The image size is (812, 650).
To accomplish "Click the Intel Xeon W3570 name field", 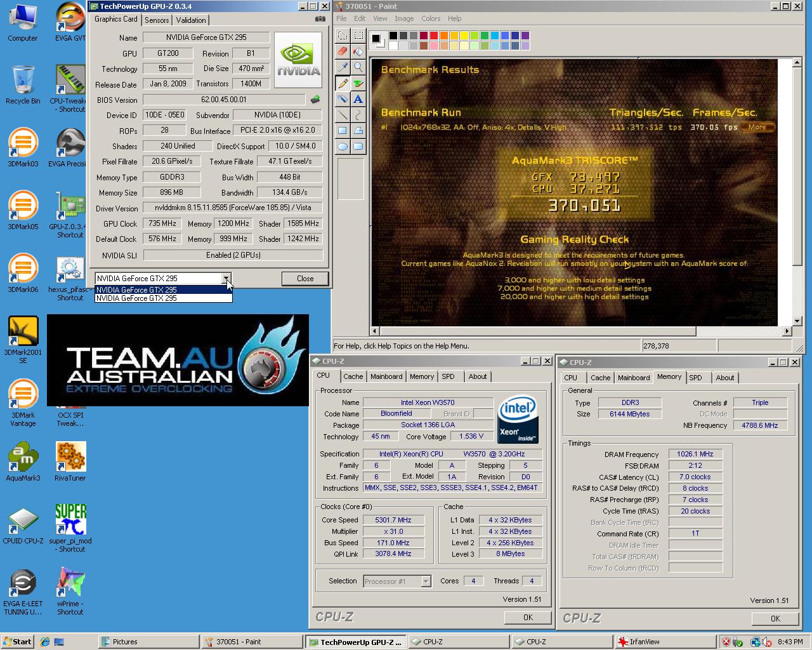I will pos(428,402).
